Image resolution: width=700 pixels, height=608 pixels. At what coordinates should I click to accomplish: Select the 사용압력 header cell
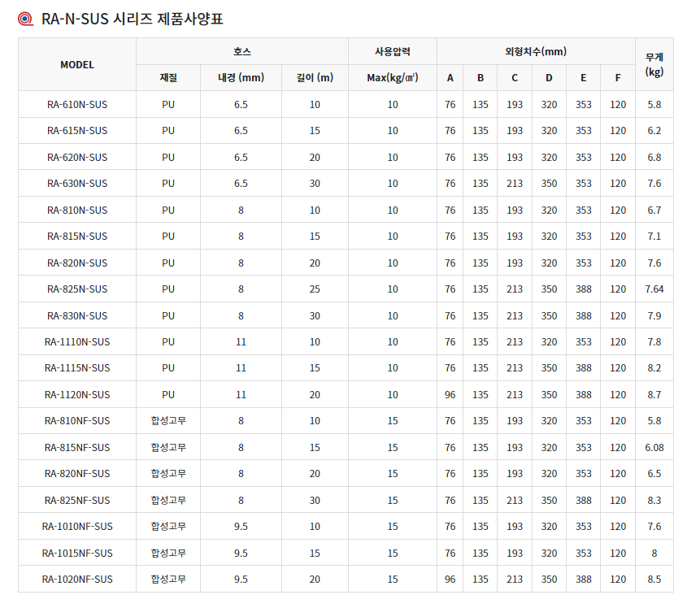393,52
